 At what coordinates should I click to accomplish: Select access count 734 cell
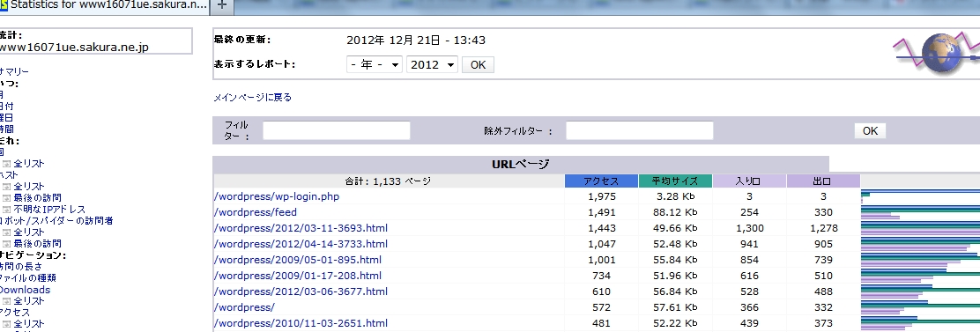[602, 276]
